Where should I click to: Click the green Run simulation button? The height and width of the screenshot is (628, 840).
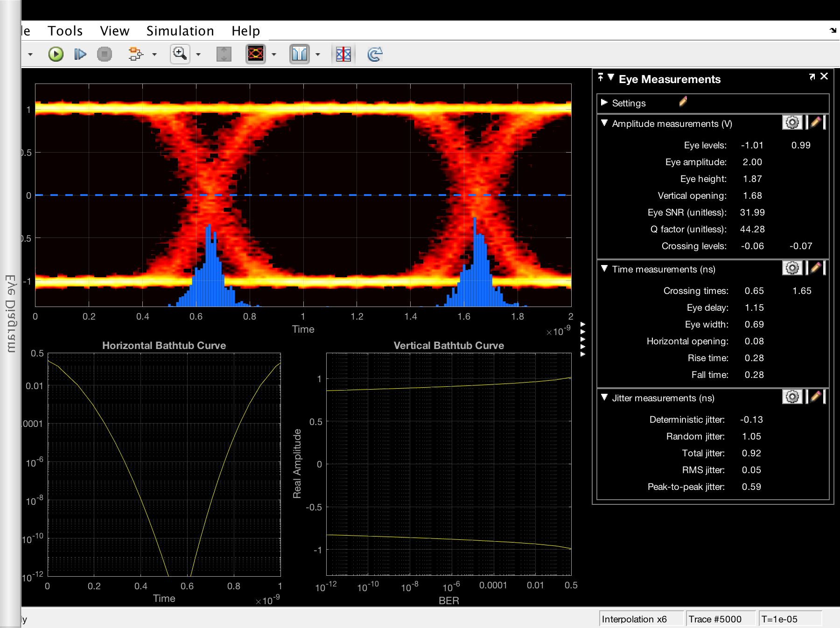56,54
